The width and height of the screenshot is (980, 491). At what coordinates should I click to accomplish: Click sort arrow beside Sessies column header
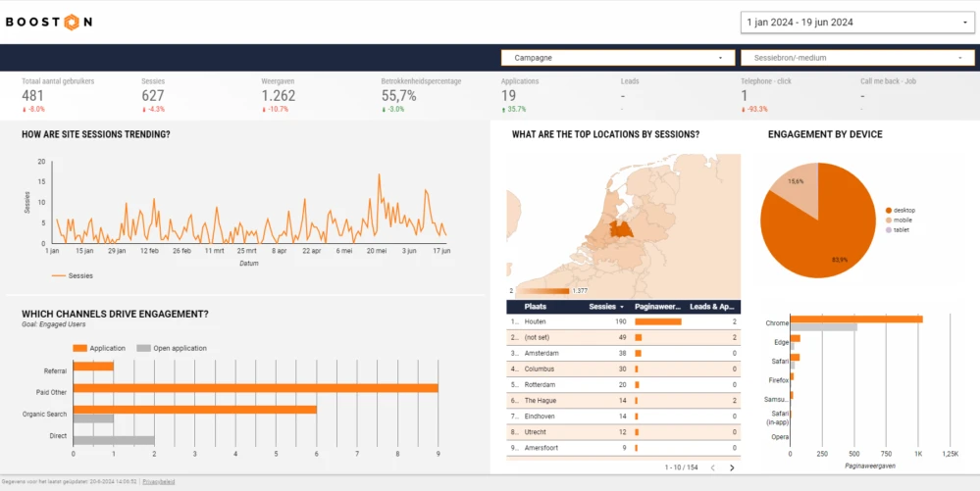pyautogui.click(x=621, y=307)
